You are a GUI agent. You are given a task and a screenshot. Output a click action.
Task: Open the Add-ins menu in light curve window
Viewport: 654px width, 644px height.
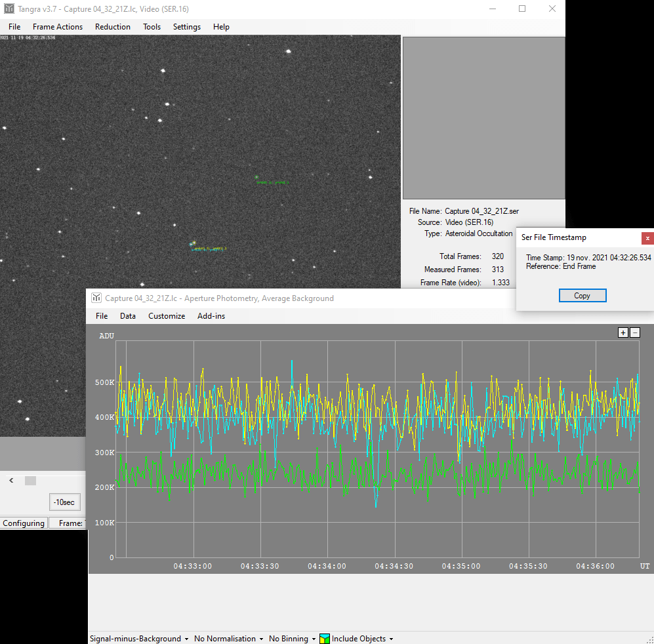211,316
